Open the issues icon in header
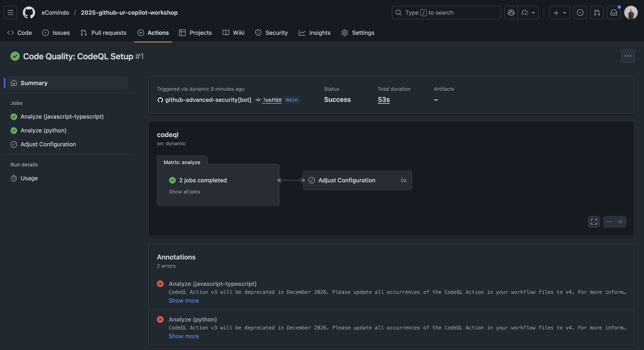 580,13
